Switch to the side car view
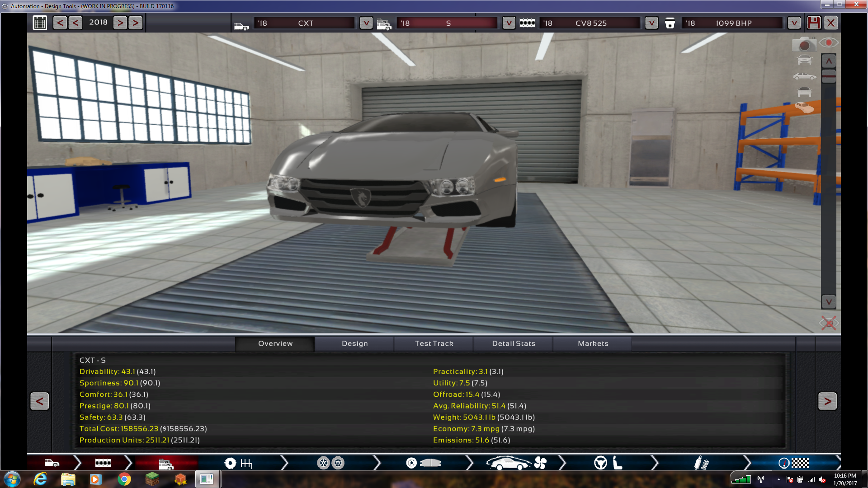The height and width of the screenshot is (488, 868). [804, 76]
